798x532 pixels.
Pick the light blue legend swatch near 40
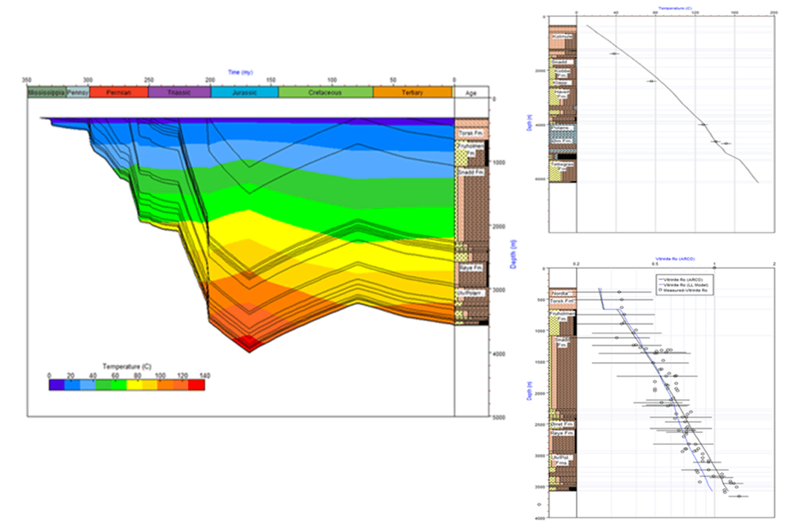[x=88, y=385]
